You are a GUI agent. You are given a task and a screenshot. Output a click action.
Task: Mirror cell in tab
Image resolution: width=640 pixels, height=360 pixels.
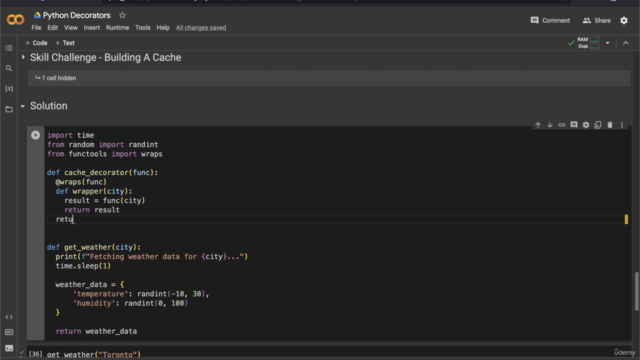click(x=598, y=125)
